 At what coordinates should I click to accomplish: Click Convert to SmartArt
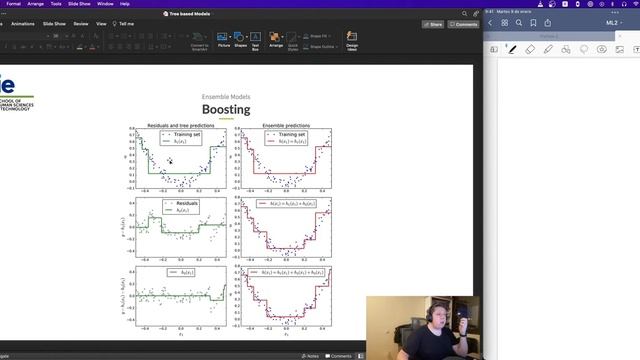click(199, 41)
